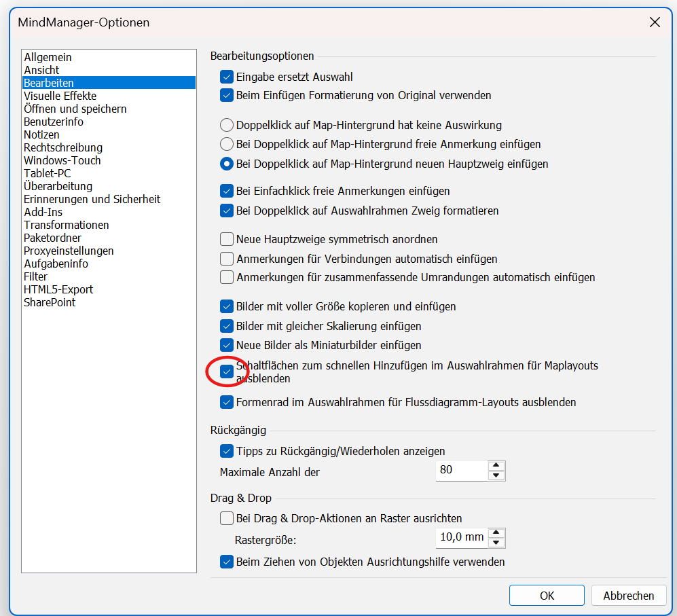Click into the Rastergröße input field

pyautogui.click(x=462, y=537)
